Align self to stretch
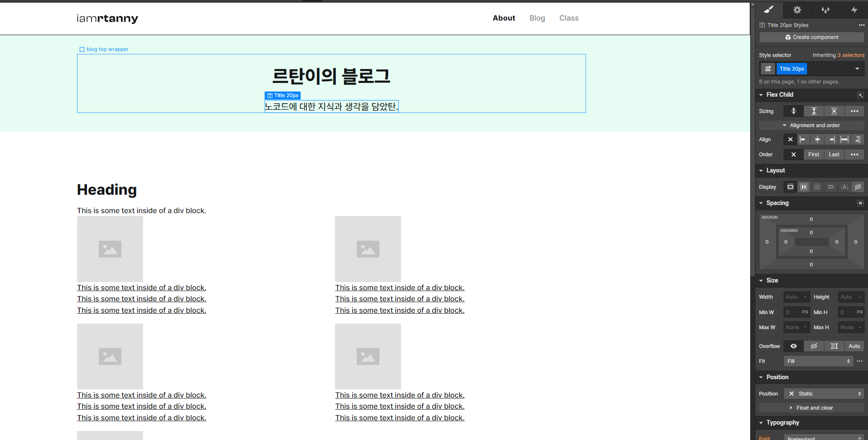The height and width of the screenshot is (440, 868). click(x=844, y=140)
